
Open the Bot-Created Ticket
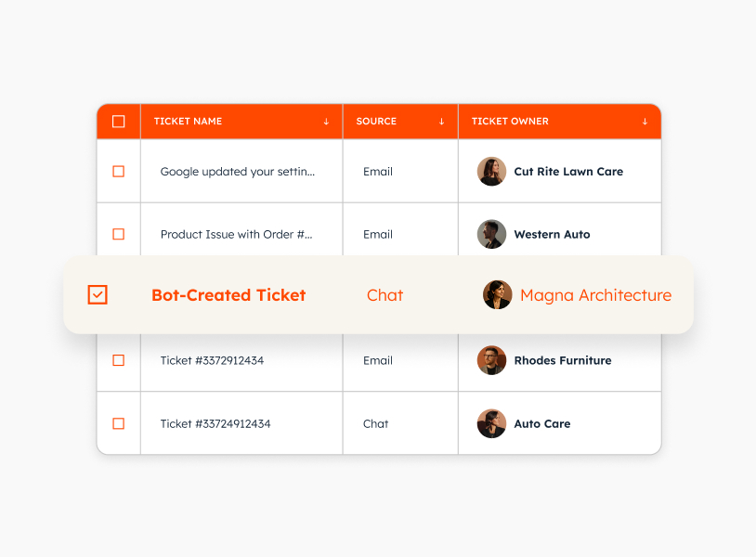228,295
